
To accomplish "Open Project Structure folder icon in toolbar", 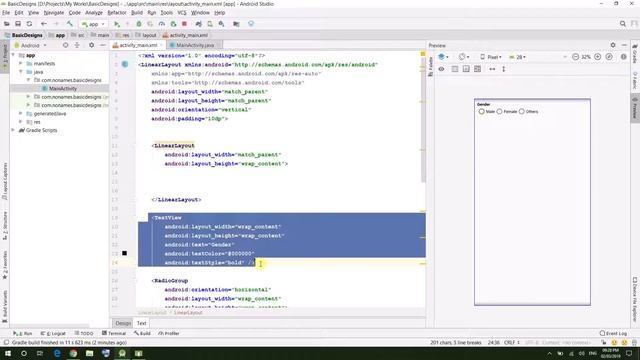I will 236,24.
